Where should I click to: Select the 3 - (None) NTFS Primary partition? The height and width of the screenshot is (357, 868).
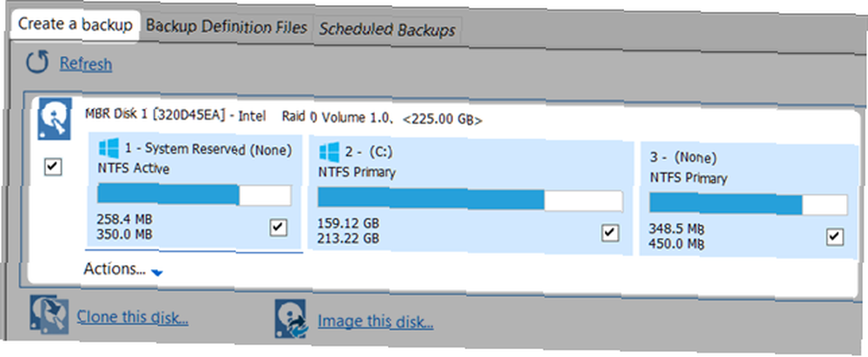click(743, 200)
